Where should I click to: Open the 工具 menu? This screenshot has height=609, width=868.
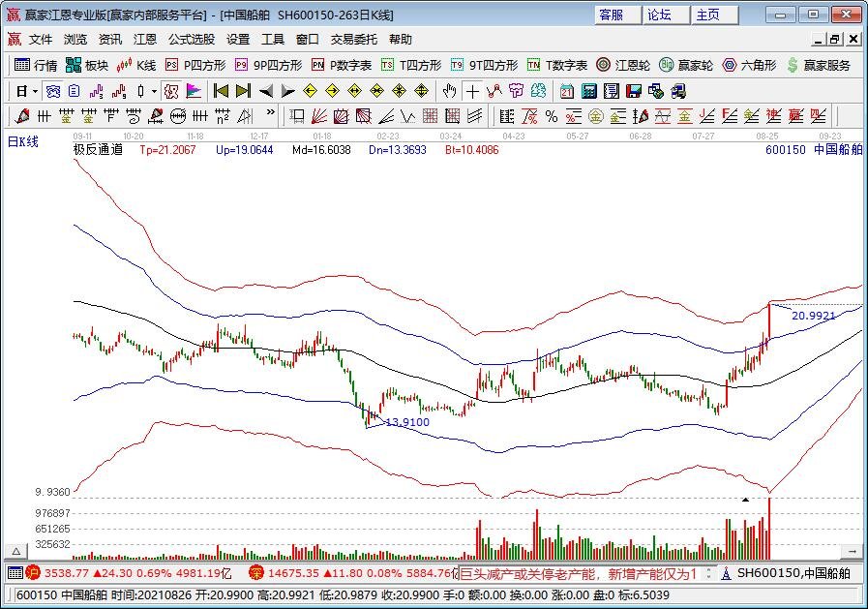coord(273,40)
